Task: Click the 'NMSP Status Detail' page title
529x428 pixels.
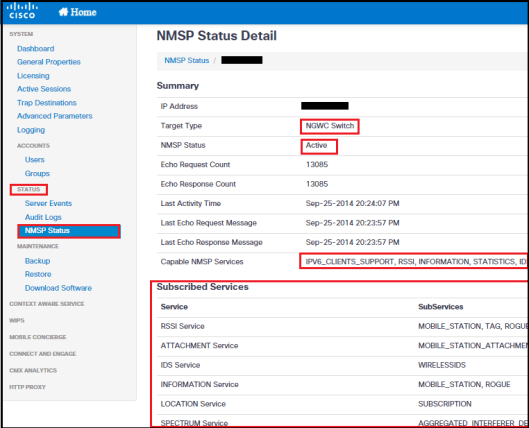Action: click(x=217, y=36)
